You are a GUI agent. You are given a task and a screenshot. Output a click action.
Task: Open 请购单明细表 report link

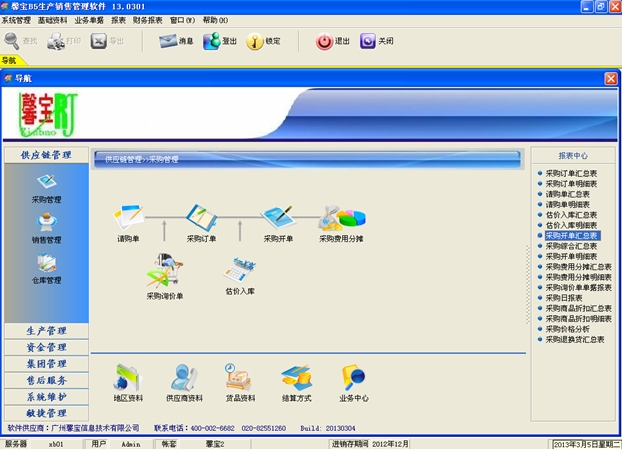click(568, 204)
